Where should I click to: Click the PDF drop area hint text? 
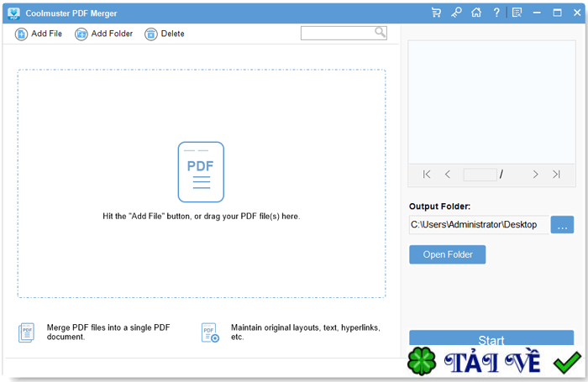click(x=202, y=217)
